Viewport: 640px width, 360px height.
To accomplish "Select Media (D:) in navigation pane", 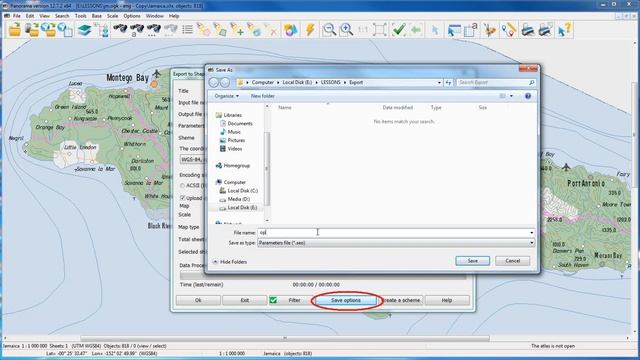I will 238,199.
